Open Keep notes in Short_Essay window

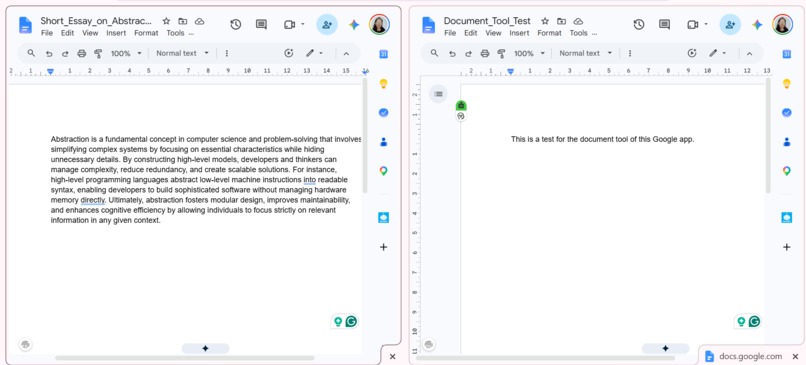tap(383, 84)
